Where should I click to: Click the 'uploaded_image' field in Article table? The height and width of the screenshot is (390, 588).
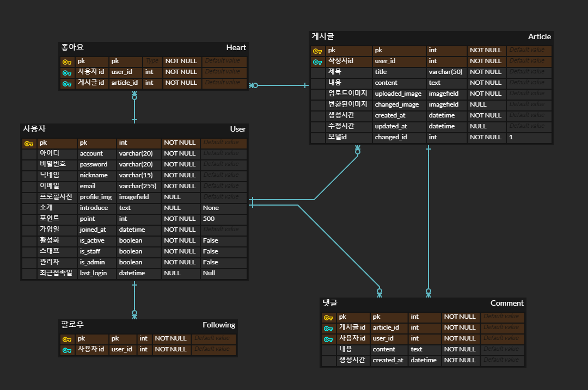click(399, 94)
